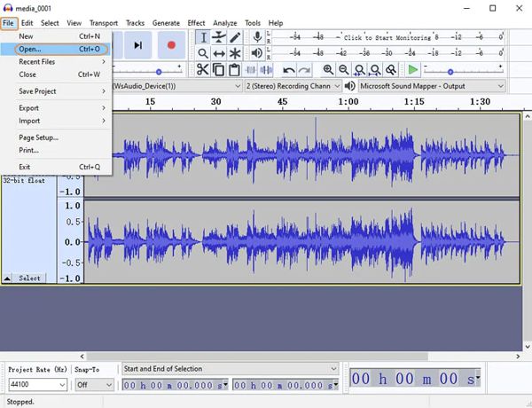Click the Select button on the track panel
The height and width of the screenshot is (408, 532).
29,278
